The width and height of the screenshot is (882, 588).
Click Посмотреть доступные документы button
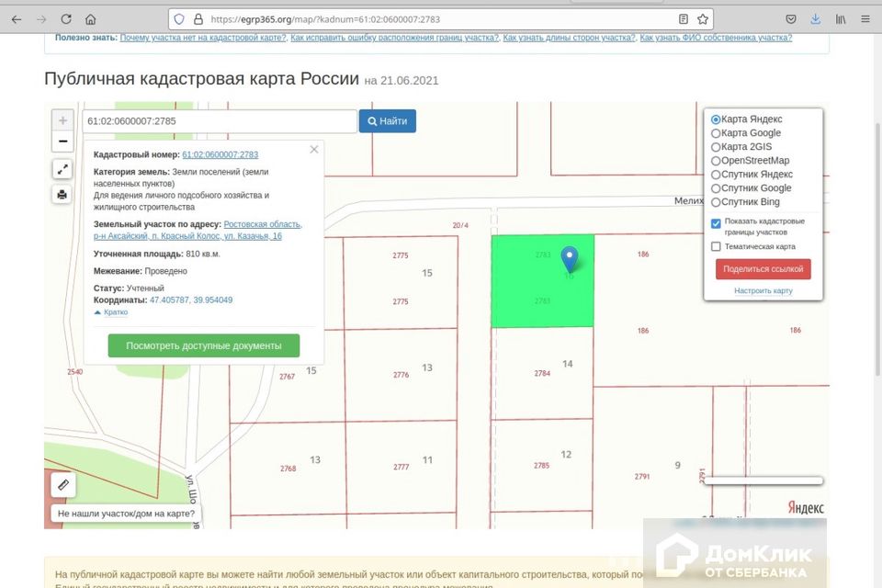coord(203,345)
